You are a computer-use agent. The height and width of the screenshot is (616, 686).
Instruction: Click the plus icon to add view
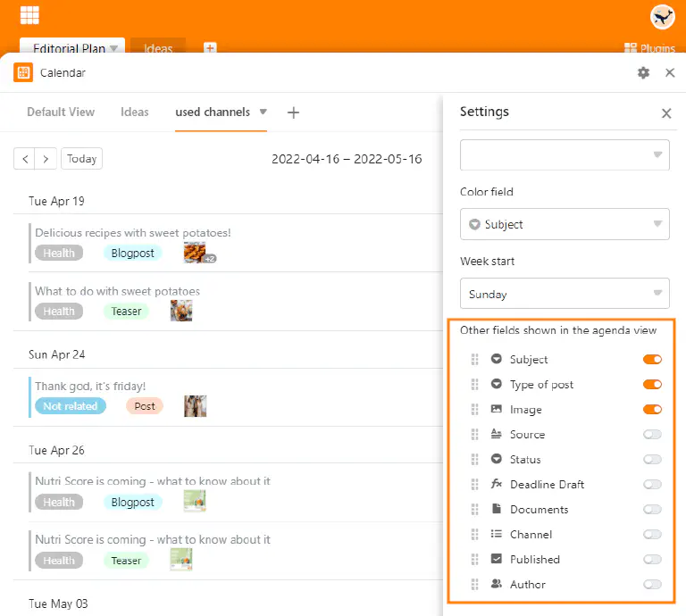pyautogui.click(x=293, y=112)
